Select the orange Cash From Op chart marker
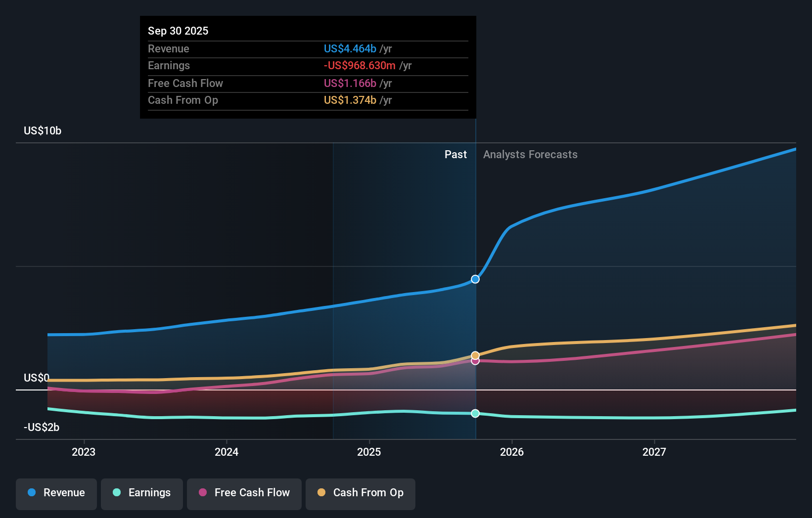Screen dimensions: 812x518 475,355
